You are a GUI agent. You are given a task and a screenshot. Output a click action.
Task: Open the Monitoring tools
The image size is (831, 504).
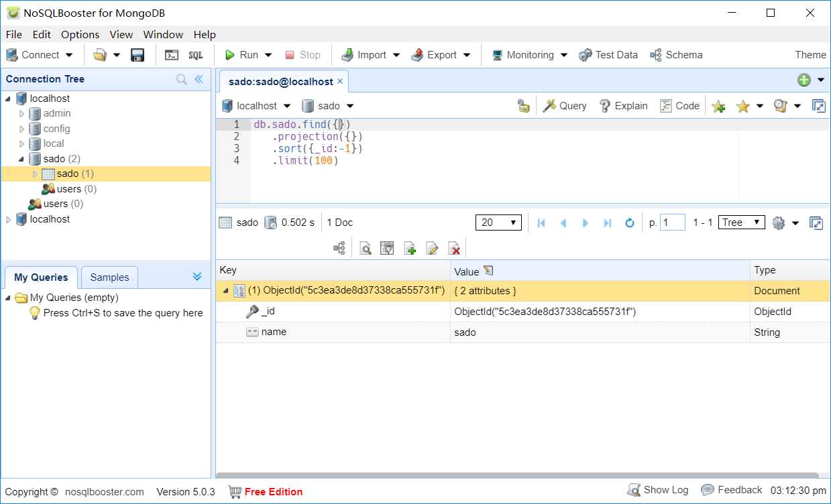[523, 55]
